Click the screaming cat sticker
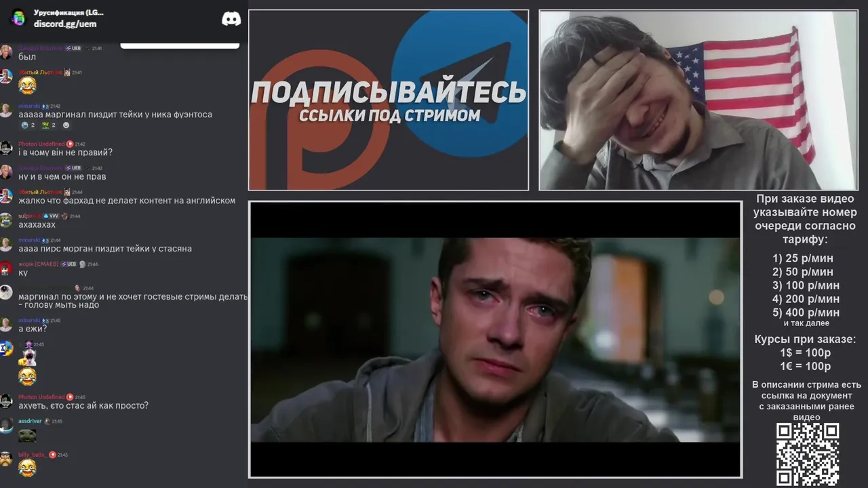The image size is (868, 488). [28, 357]
